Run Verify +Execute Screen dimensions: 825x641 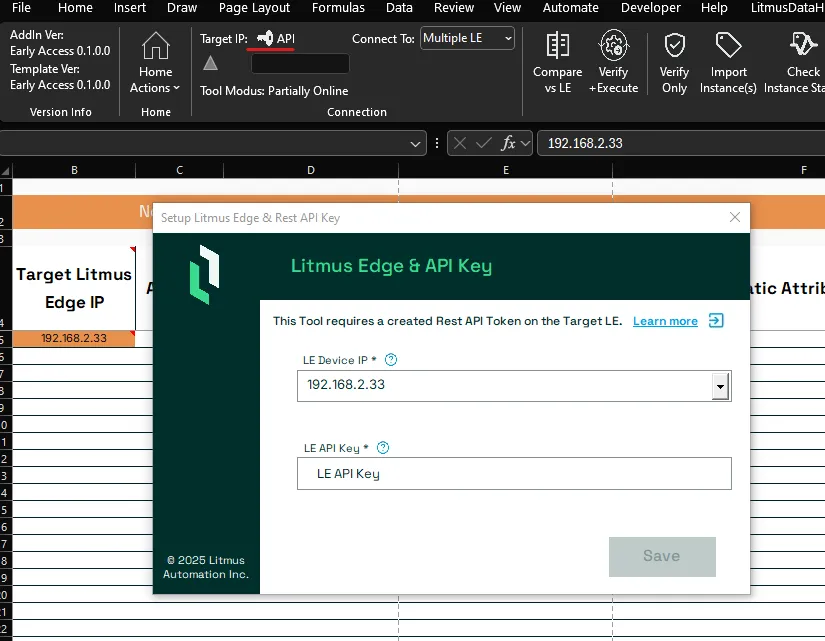pyautogui.click(x=613, y=62)
